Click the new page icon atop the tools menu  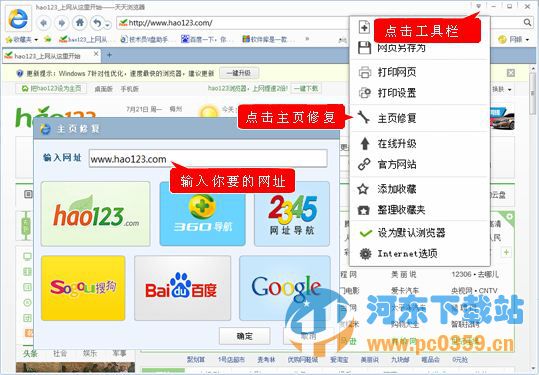(x=364, y=27)
